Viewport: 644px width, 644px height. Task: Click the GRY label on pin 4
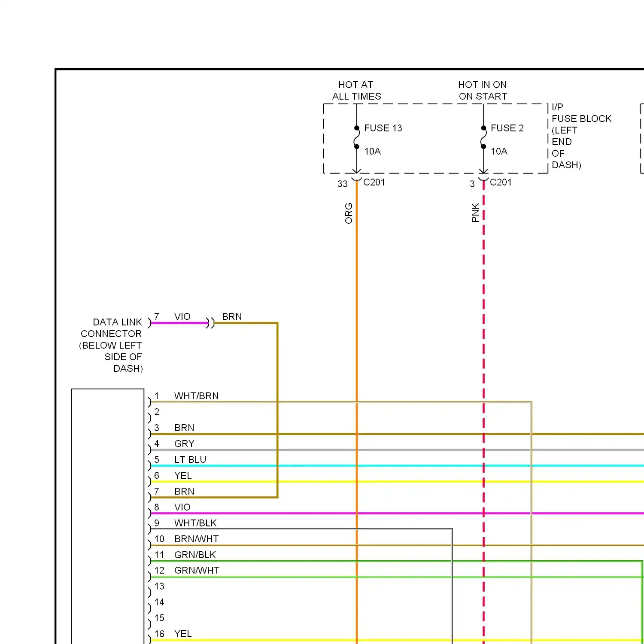click(184, 444)
